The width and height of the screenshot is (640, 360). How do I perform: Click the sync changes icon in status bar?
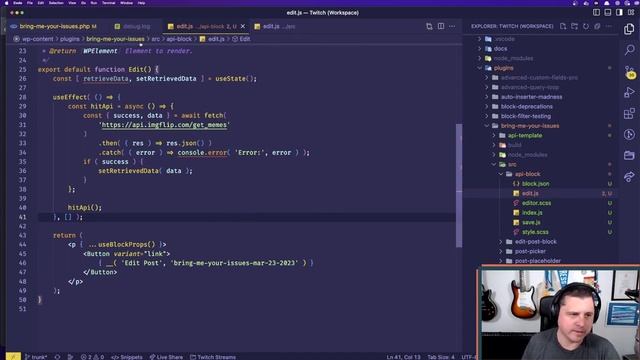[x=57, y=357]
